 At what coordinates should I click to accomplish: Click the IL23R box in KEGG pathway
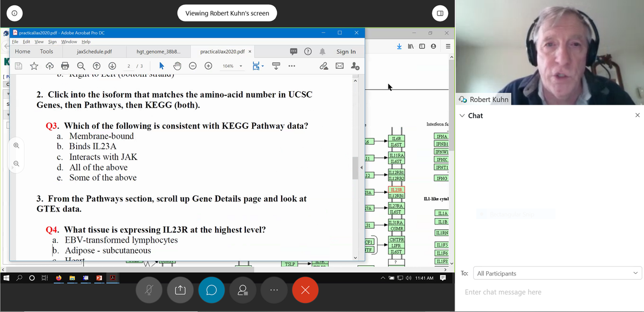(398, 190)
